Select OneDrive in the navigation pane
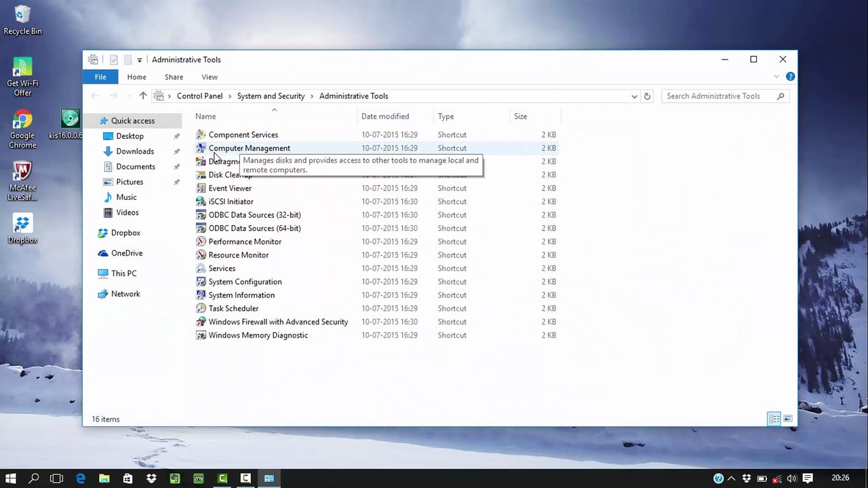Viewport: 868px width, 488px height. point(127,253)
